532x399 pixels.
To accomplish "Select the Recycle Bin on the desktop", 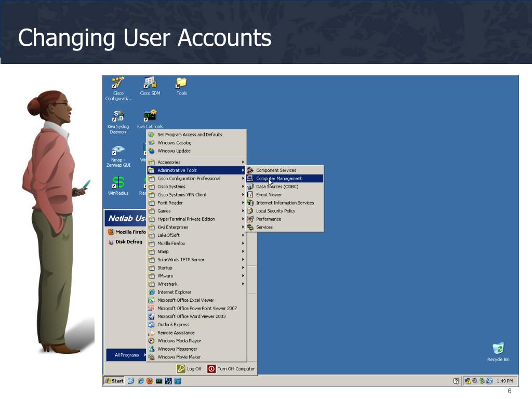I will 498,352.
